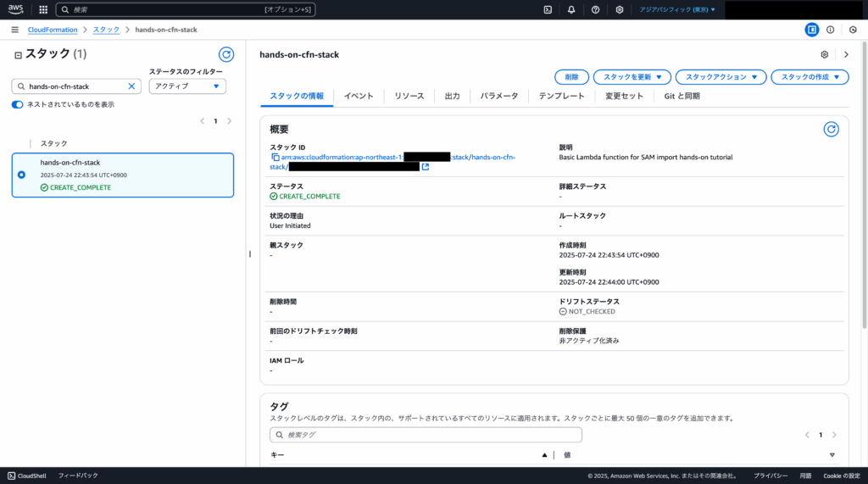Copy the stack ID ARN
The height and width of the screenshot is (484, 868).
[275, 158]
